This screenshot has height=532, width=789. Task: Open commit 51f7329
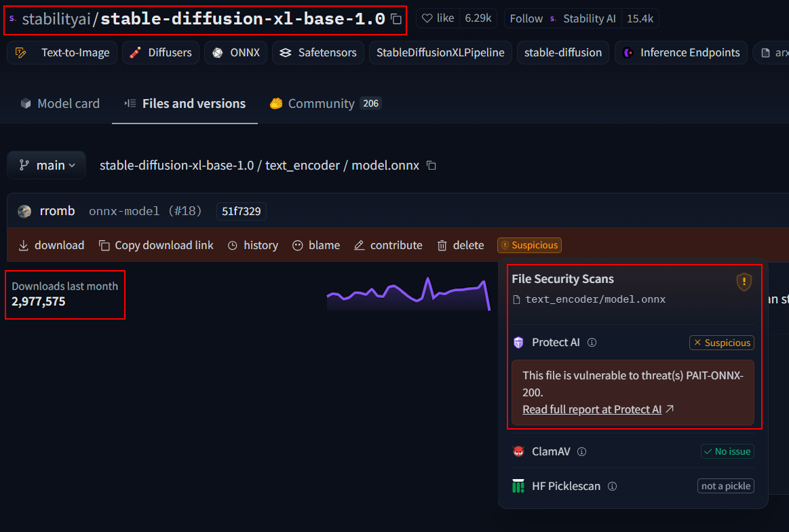[241, 211]
